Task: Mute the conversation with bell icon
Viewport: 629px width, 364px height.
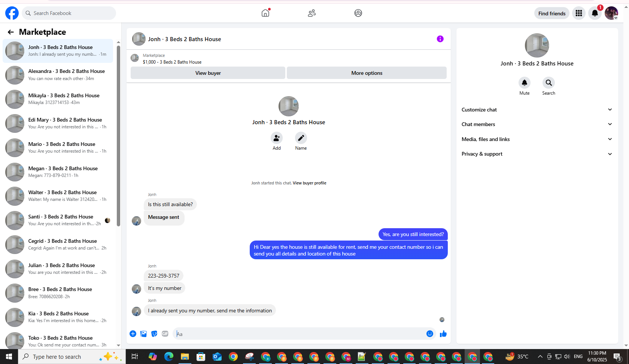Action: click(525, 83)
